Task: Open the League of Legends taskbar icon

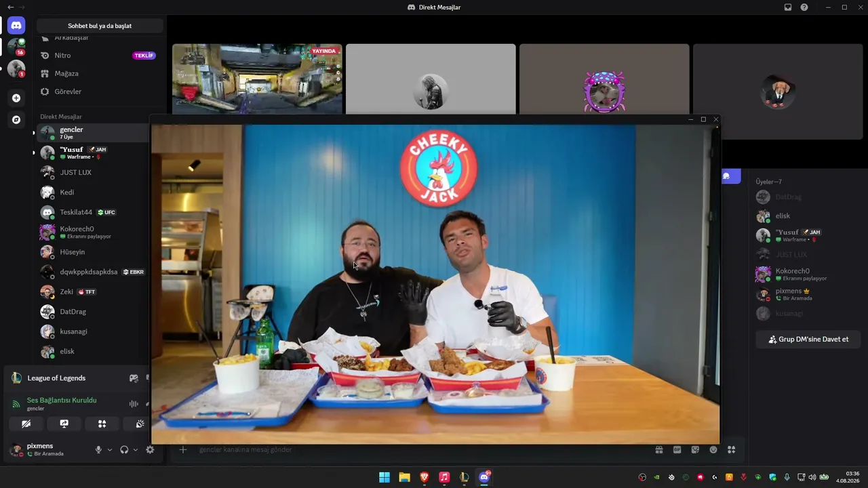Action: tap(464, 477)
